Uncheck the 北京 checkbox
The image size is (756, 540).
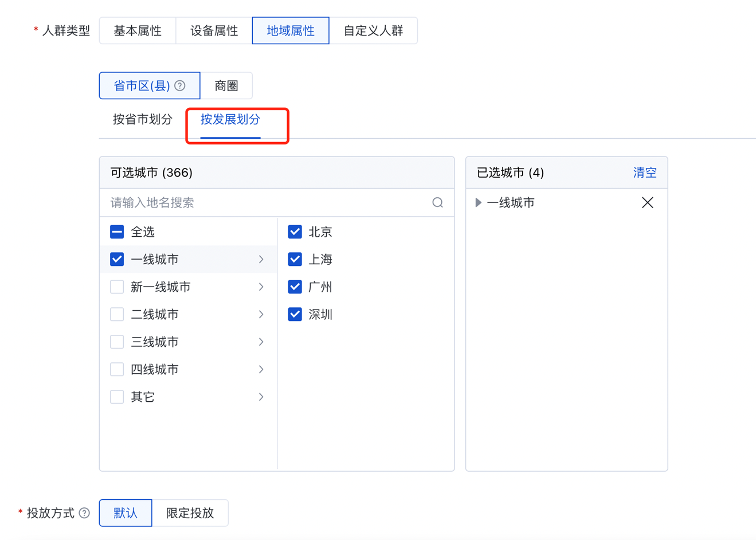[295, 232]
